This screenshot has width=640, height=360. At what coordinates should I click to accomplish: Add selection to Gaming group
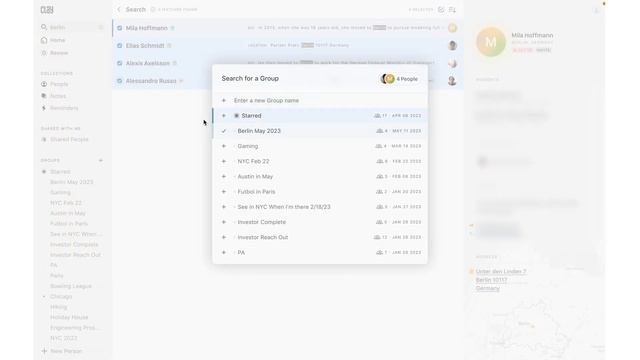coord(224,146)
